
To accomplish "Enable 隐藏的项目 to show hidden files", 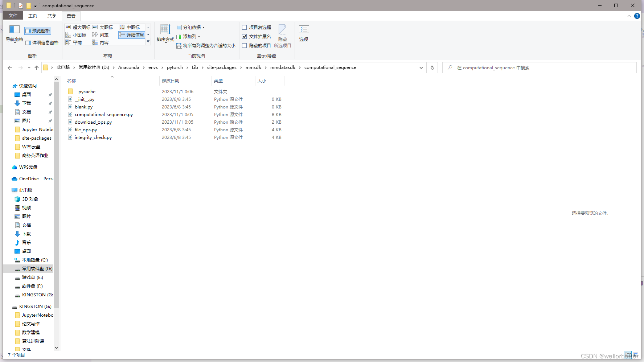I will point(244,45).
